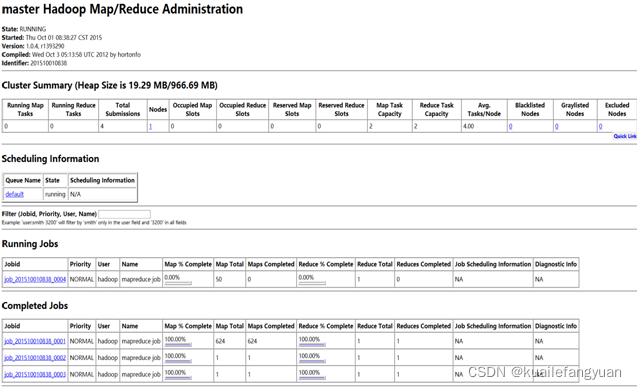Click the Cluster Summary heading

(110, 85)
